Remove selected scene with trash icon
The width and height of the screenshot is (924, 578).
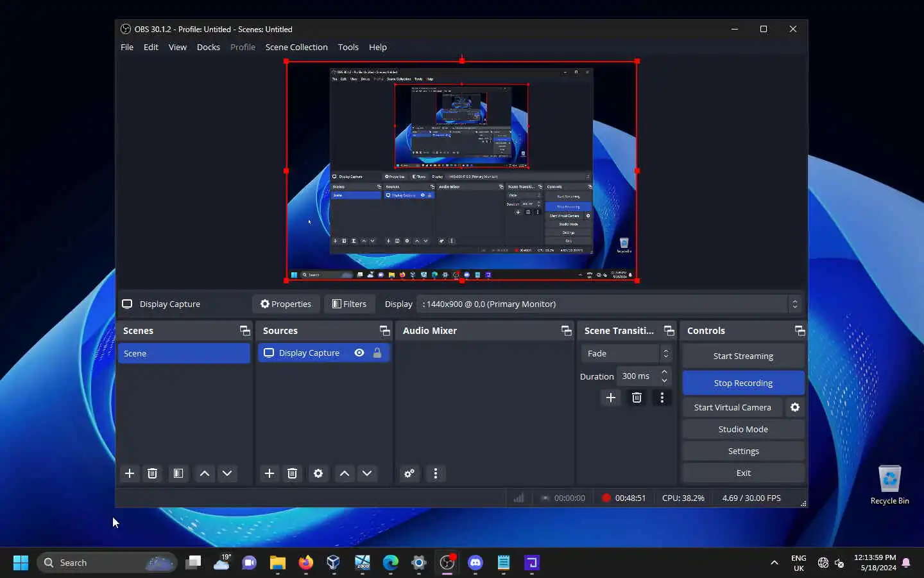coord(152,473)
